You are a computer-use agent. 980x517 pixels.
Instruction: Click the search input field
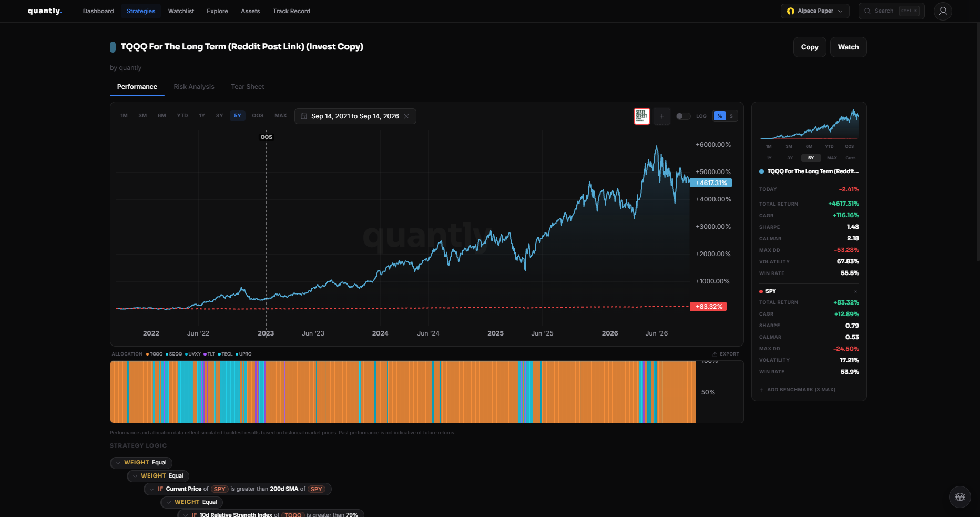[891, 11]
